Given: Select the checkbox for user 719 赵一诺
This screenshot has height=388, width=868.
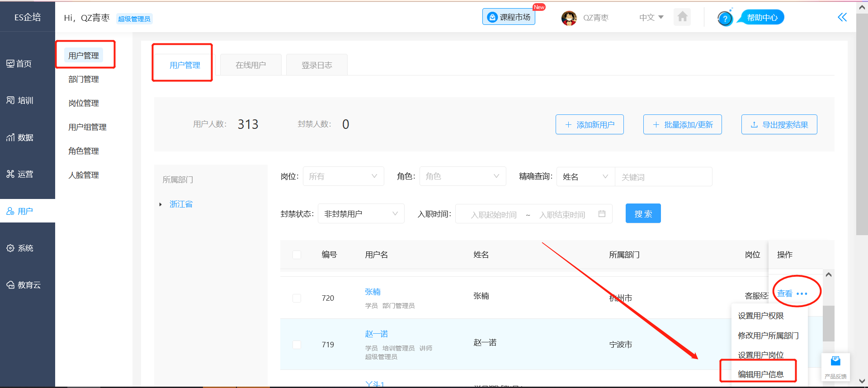Looking at the screenshot, I should pos(297,345).
